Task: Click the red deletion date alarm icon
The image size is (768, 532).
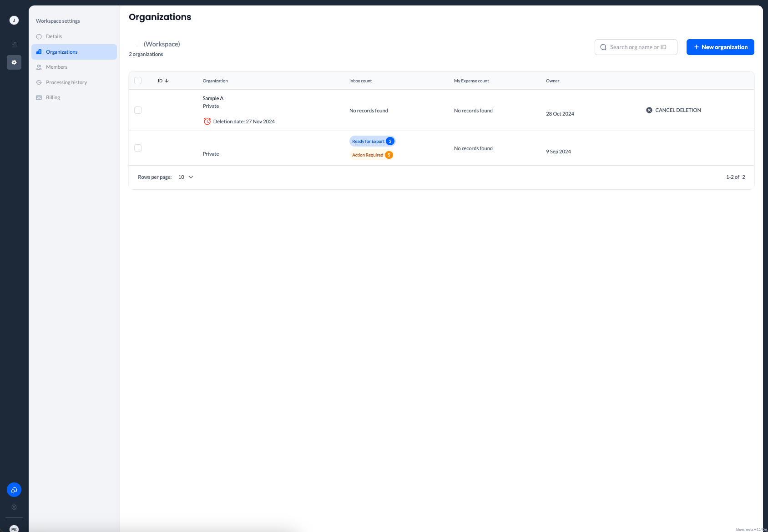Action: point(207,122)
